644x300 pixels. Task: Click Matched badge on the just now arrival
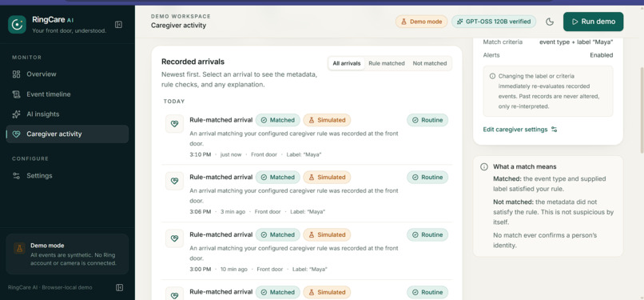[277, 120]
